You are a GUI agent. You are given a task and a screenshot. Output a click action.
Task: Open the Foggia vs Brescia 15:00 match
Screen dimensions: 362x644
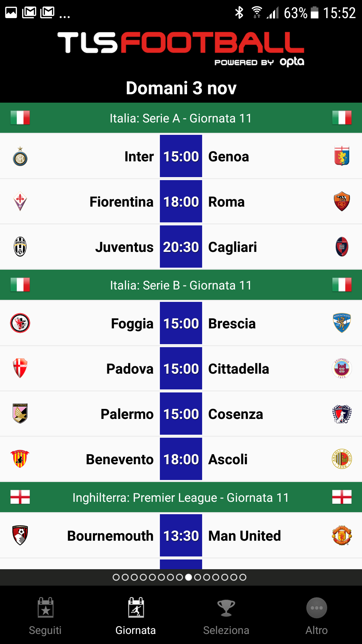pyautogui.click(x=181, y=323)
